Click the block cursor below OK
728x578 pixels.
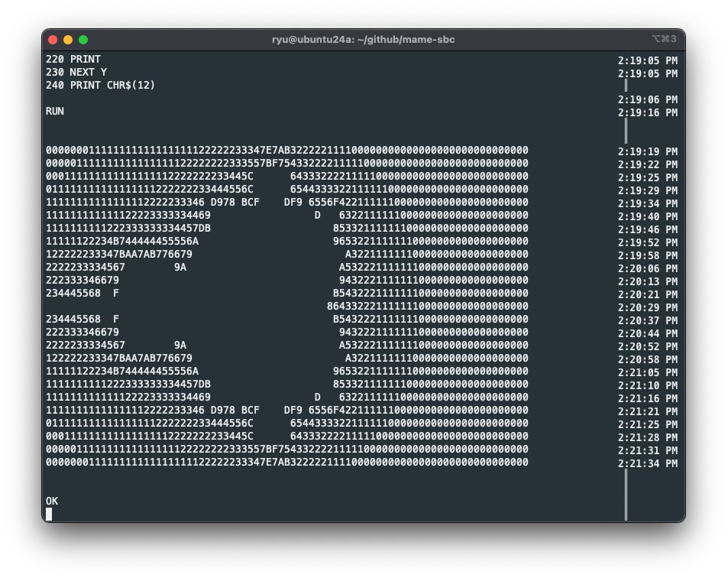[49, 514]
